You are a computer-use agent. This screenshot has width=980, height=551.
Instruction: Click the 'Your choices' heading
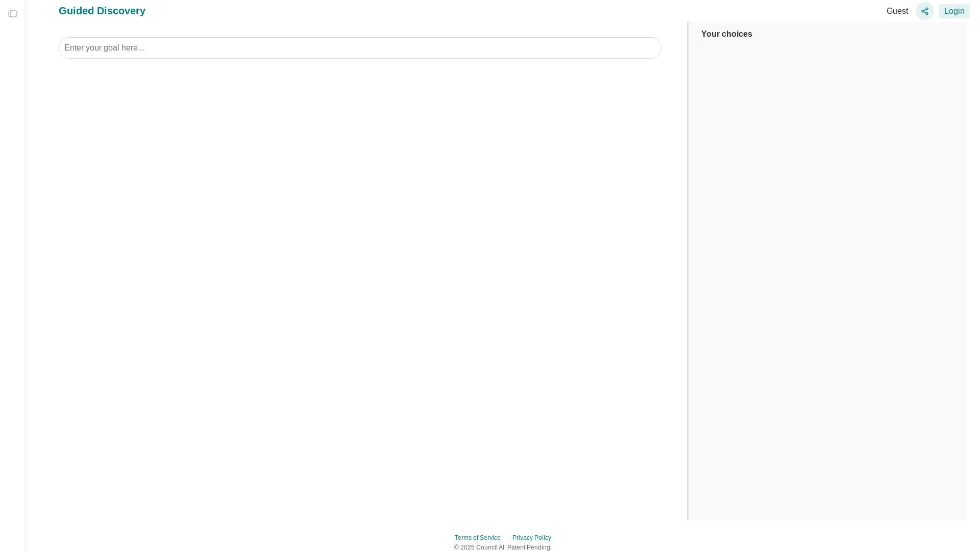[x=726, y=34]
